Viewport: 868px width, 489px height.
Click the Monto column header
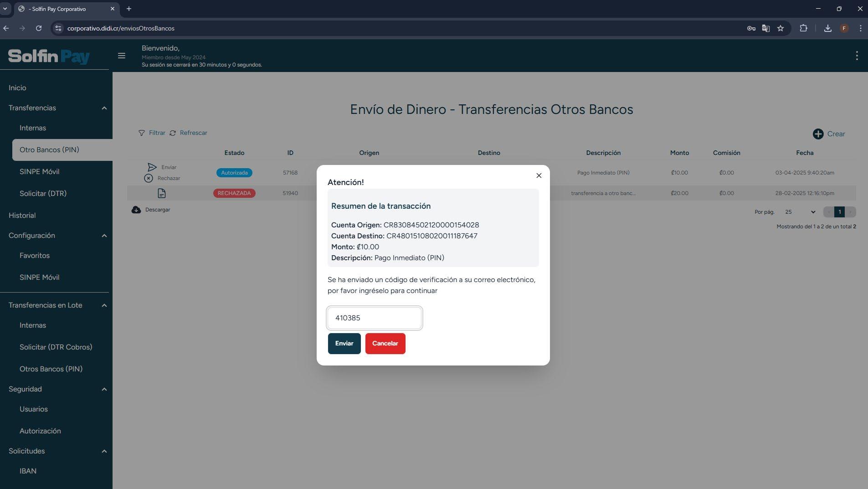[x=679, y=153]
